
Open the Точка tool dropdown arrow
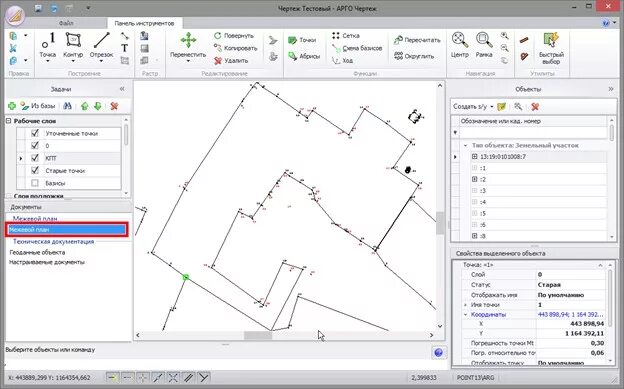[48, 61]
